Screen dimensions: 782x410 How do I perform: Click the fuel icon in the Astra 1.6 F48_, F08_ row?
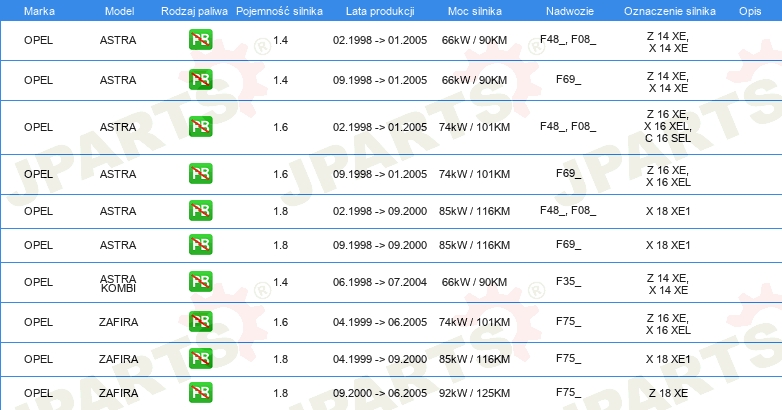(x=201, y=127)
